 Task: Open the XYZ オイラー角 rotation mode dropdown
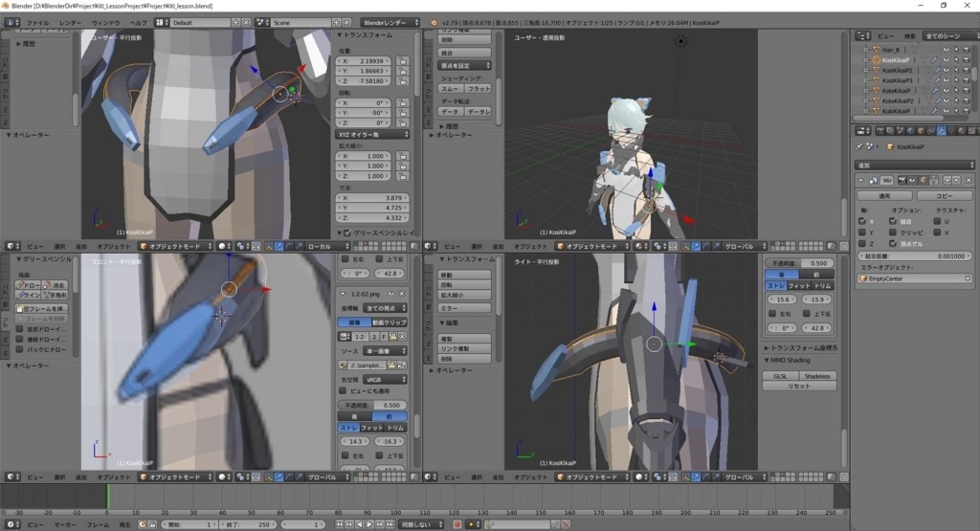373,134
